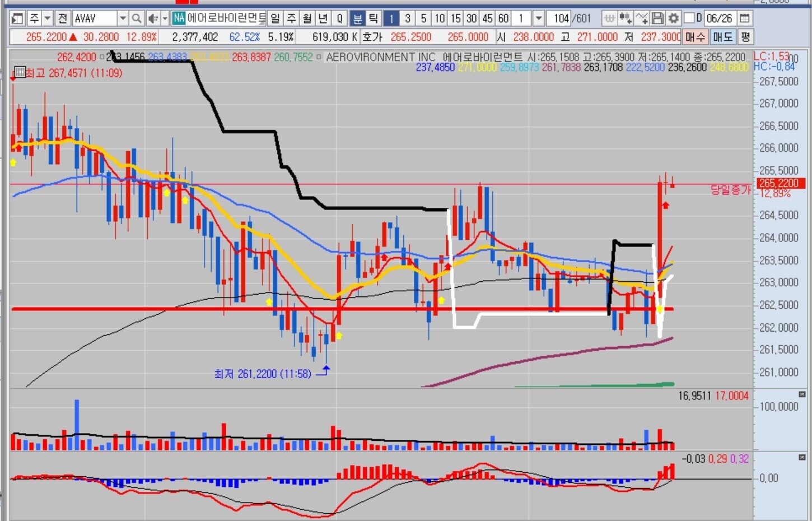Click the 매도 sell button
The height and width of the screenshot is (521, 812).
pos(723,37)
